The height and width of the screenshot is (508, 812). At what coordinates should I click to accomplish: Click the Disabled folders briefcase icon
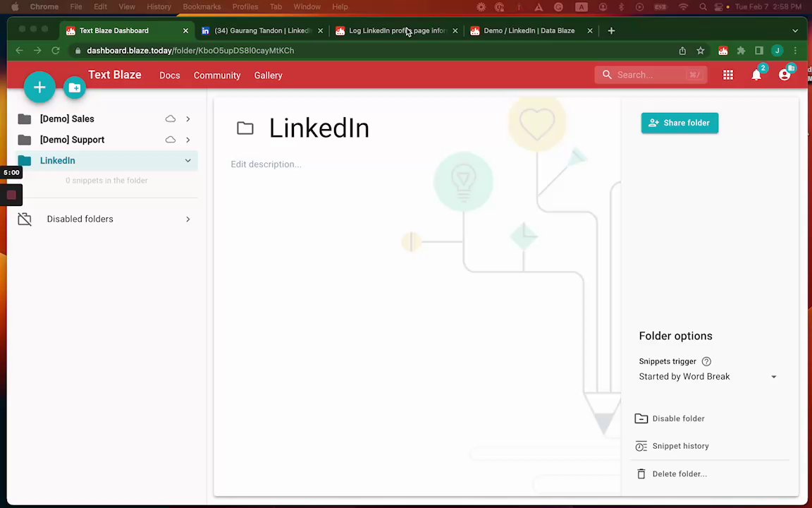click(x=25, y=219)
